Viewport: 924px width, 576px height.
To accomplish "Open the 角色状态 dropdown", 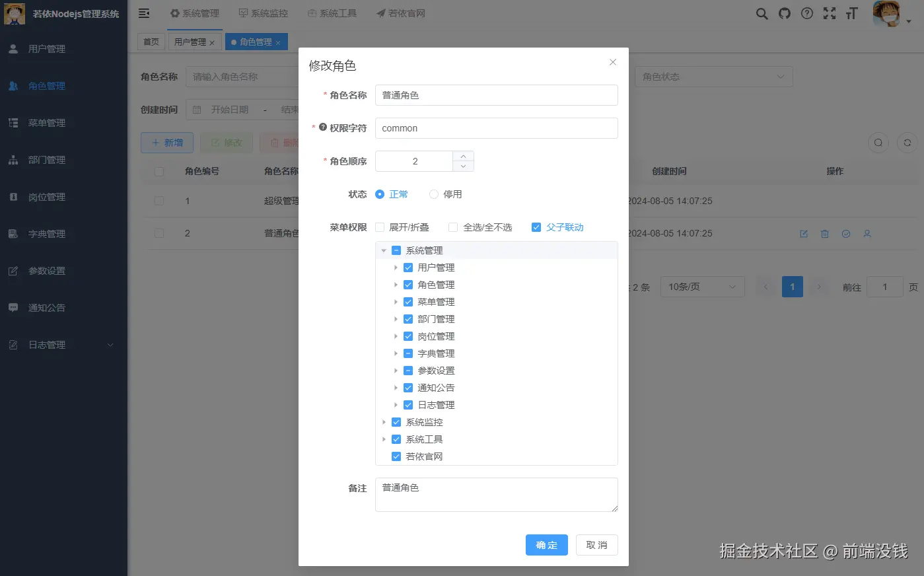I will 713,77.
